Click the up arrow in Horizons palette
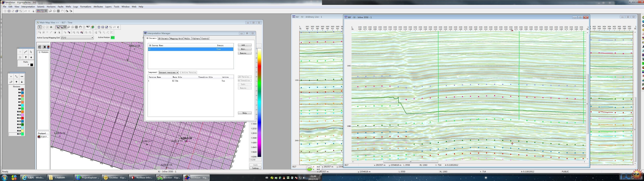 (x=16, y=82)
